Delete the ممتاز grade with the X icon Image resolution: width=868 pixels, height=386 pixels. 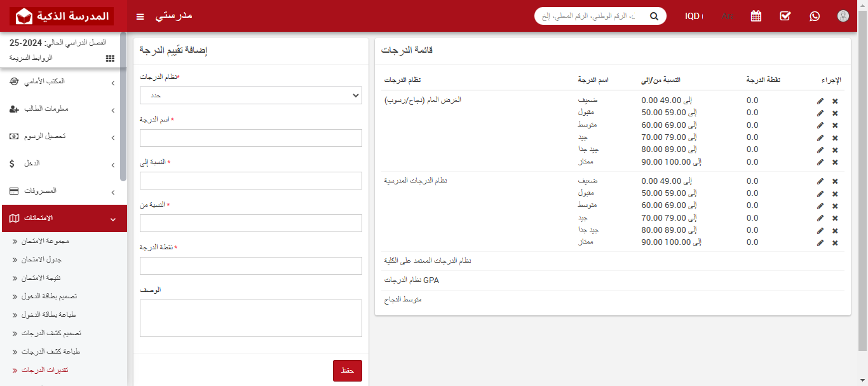coord(834,162)
